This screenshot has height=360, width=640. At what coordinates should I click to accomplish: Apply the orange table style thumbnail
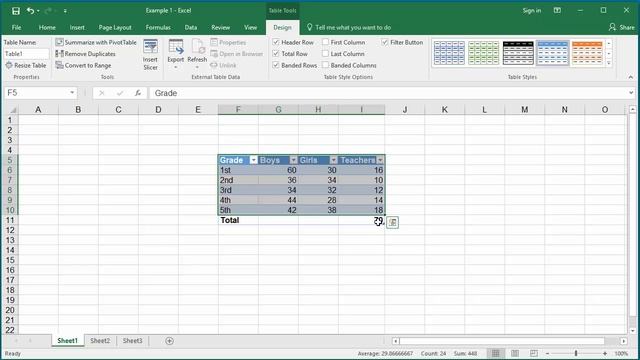[x=587, y=53]
